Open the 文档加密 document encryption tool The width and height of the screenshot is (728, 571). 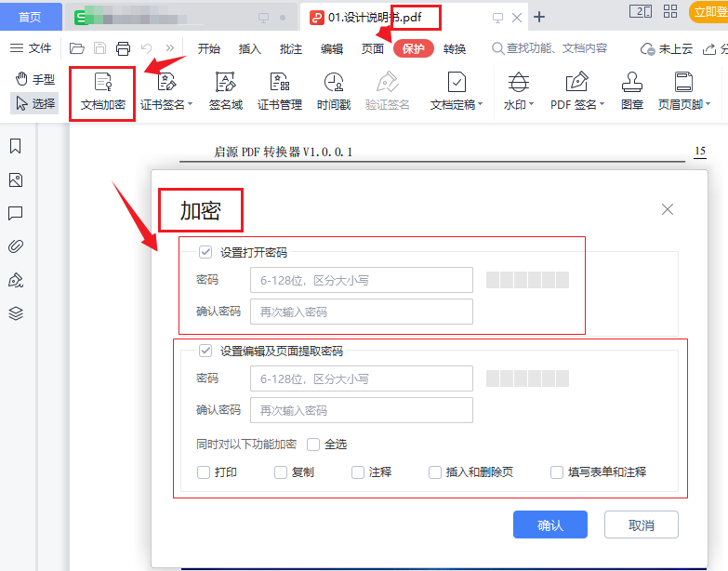coord(103,92)
